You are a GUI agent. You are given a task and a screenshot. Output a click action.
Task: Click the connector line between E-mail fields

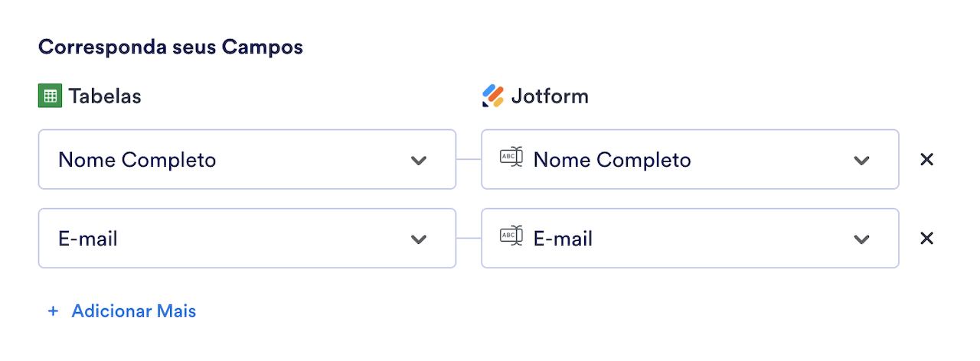(469, 238)
